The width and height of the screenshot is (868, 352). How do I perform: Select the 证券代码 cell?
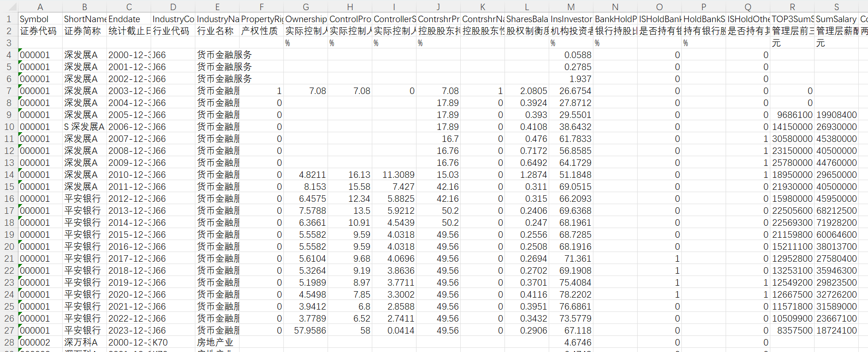click(40, 31)
